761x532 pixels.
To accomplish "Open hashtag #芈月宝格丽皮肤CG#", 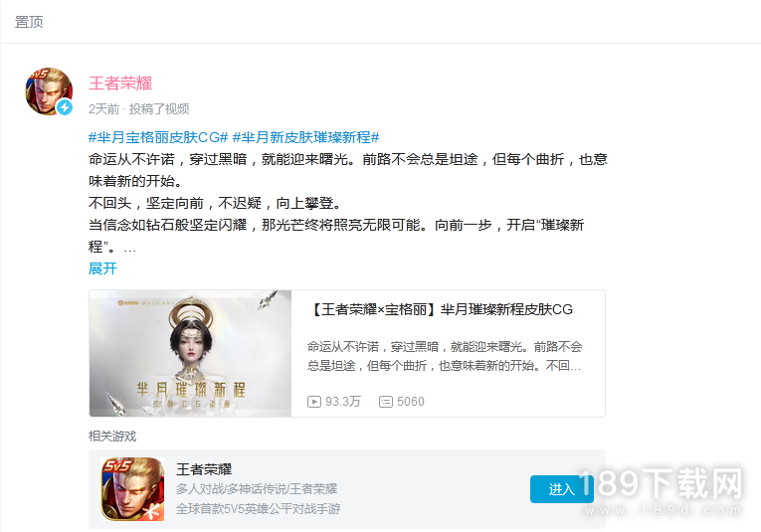I will click(x=158, y=137).
